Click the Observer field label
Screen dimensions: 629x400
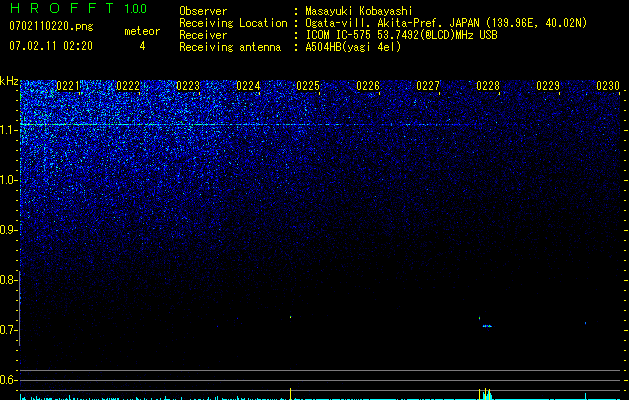[x=203, y=11]
